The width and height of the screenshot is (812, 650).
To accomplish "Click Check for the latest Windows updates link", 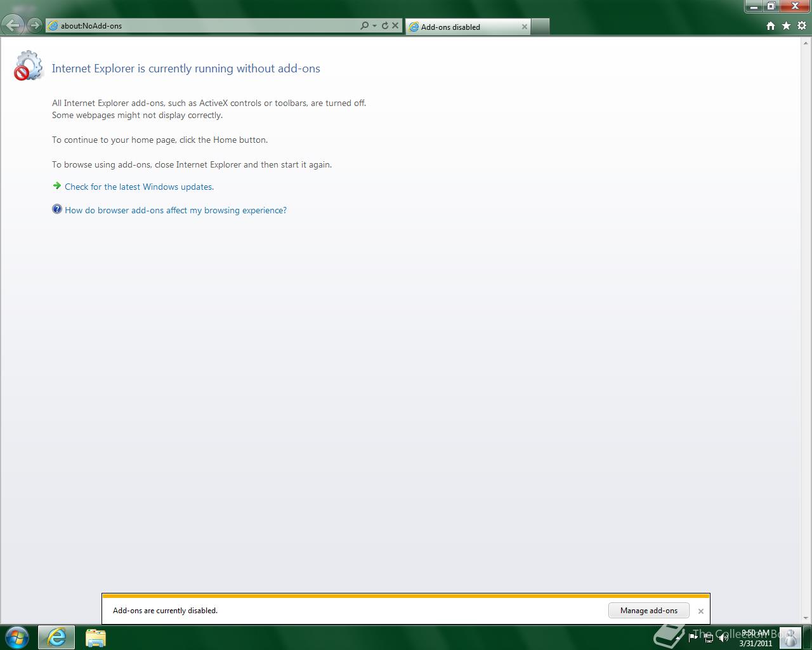I will coord(139,187).
